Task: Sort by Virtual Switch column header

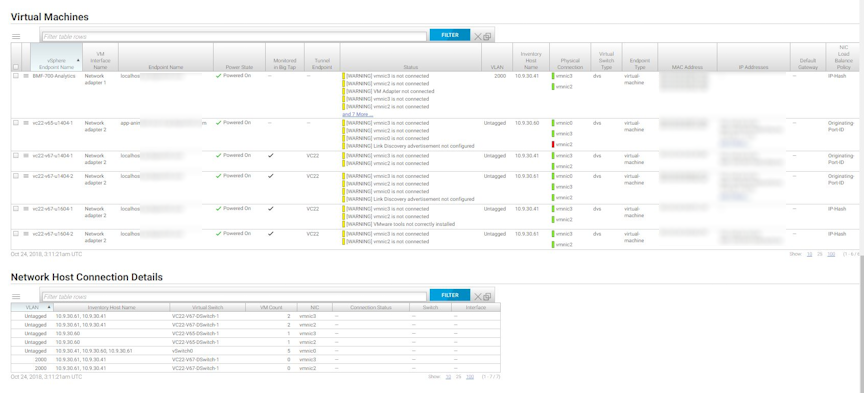Action: [207, 308]
